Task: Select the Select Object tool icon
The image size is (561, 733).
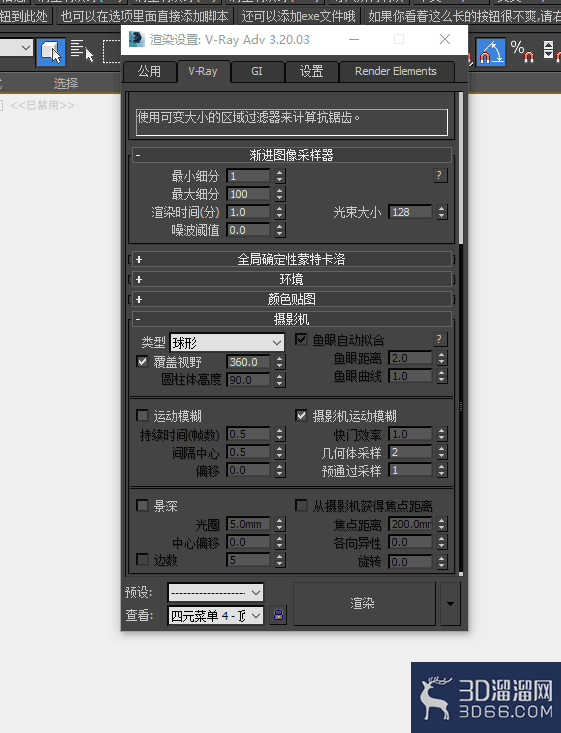Action: point(50,52)
